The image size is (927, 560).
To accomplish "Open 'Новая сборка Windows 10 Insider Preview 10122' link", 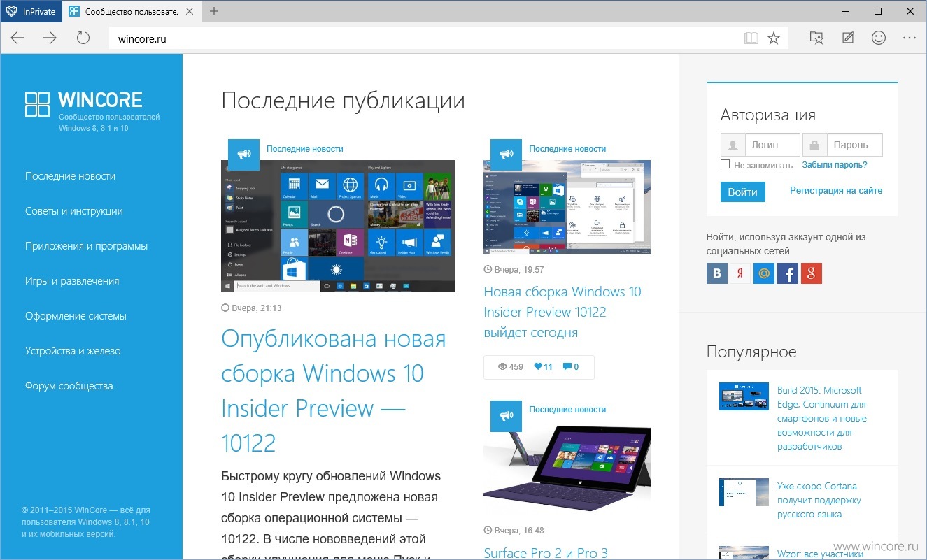I will click(x=562, y=312).
